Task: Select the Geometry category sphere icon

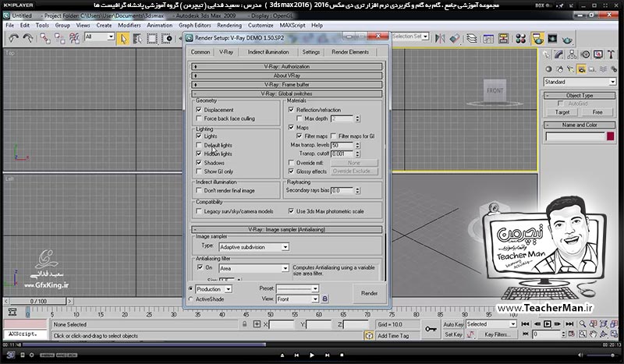Action: click(548, 69)
